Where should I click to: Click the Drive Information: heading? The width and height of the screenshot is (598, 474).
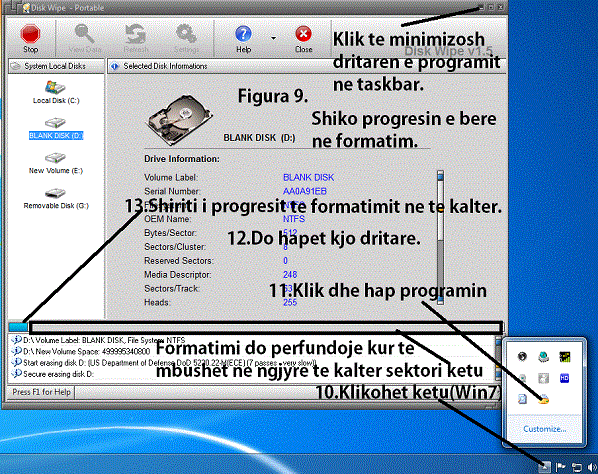click(x=182, y=159)
